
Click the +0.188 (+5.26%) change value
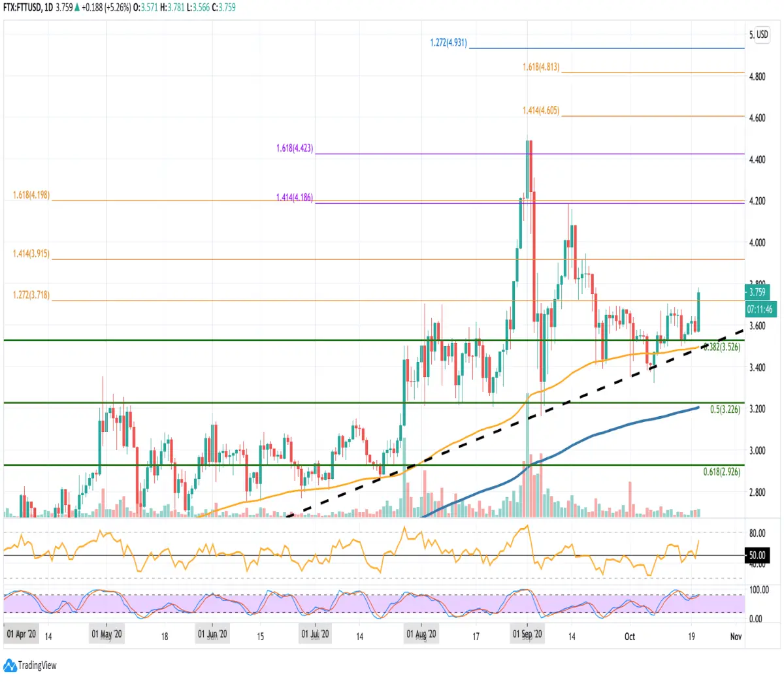point(106,8)
